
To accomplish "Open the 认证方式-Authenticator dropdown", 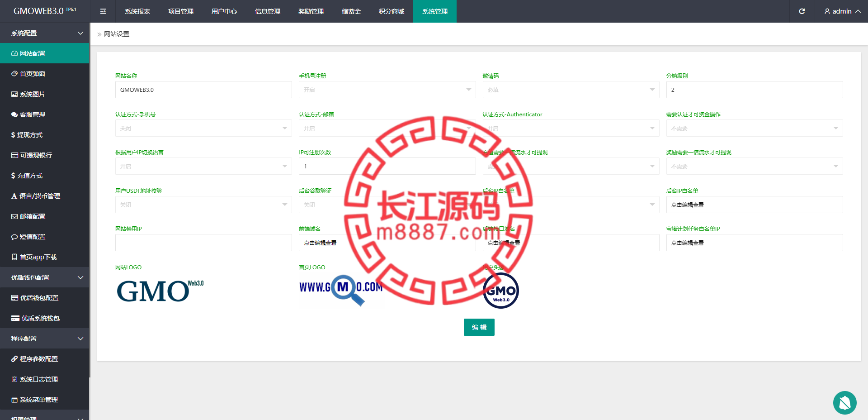I will [571, 128].
